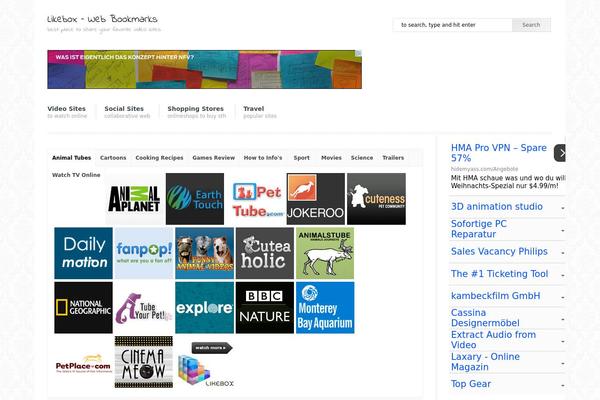Open the National Geographic tile
This screenshot has height=400, width=600.
[x=83, y=308]
